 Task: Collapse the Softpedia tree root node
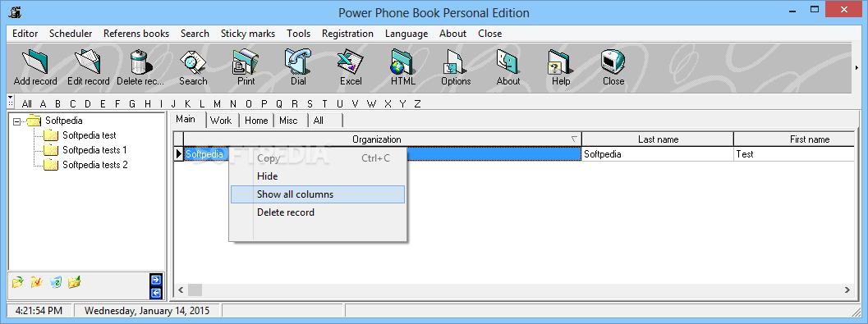[16, 121]
